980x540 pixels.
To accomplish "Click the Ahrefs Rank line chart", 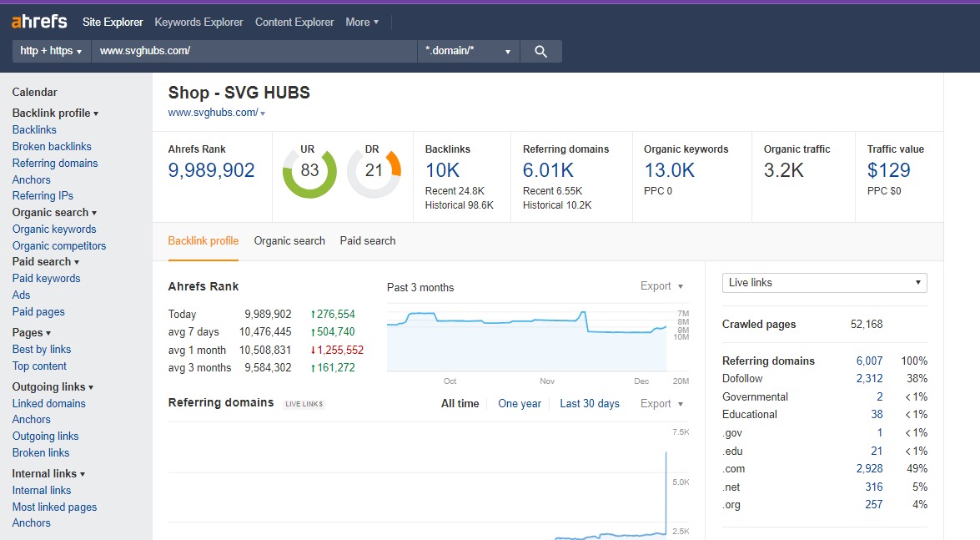I will click(526, 338).
